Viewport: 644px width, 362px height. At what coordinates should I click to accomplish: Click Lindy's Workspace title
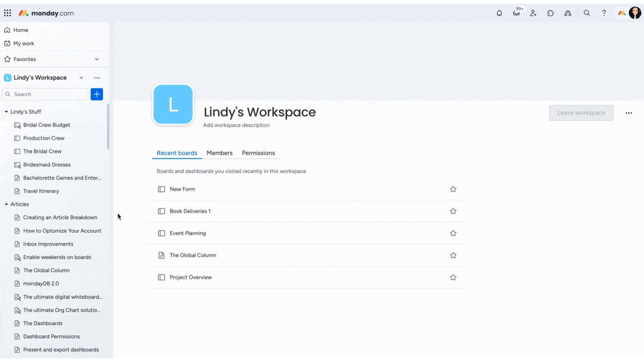[260, 112]
